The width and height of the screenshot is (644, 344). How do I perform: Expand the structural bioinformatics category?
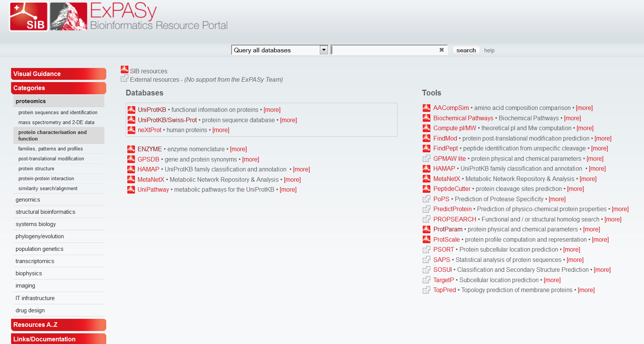(x=59, y=212)
